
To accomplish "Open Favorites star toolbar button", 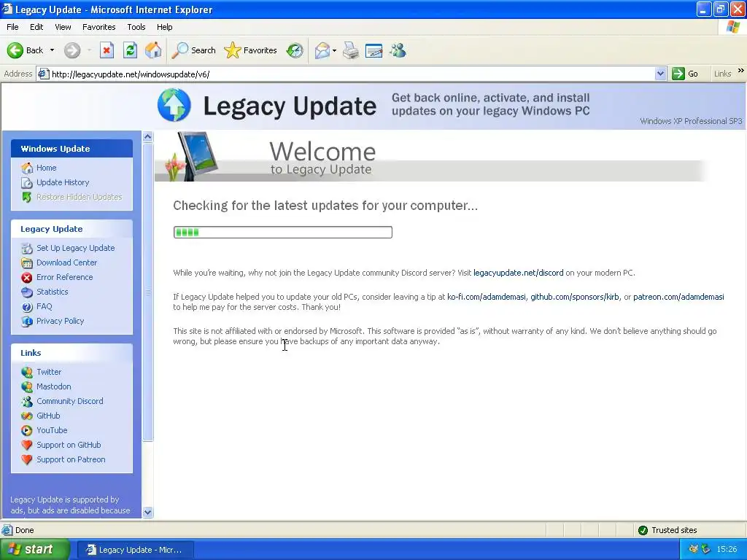I will coord(251,50).
